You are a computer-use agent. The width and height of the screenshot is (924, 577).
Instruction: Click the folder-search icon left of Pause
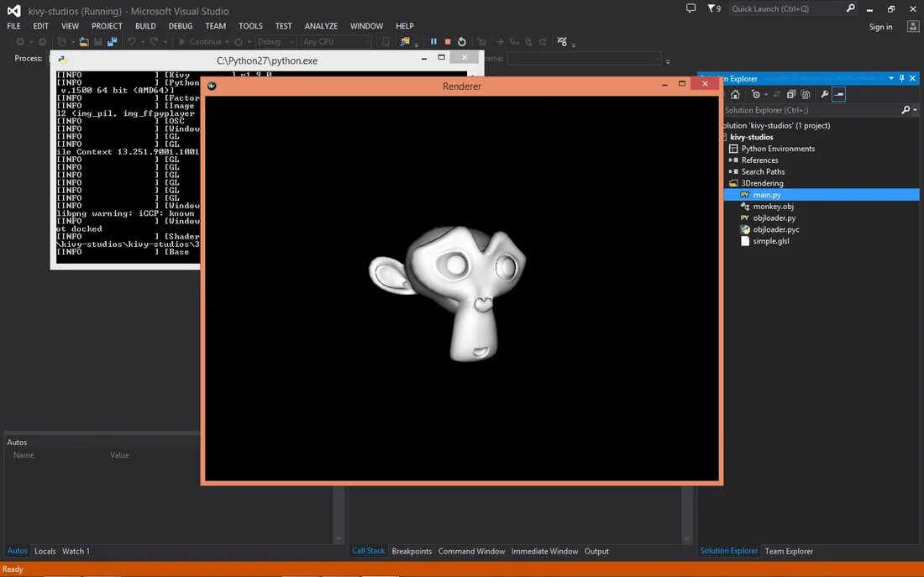click(405, 42)
